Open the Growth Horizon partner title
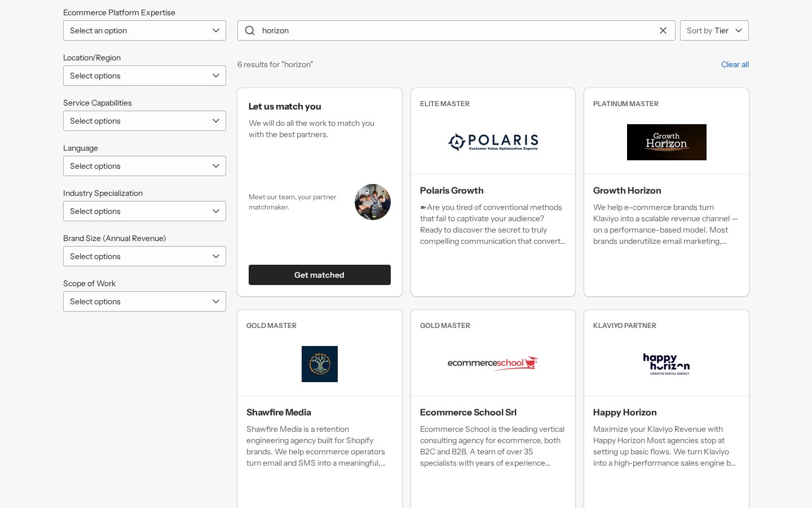The height and width of the screenshot is (508, 812). click(x=627, y=191)
